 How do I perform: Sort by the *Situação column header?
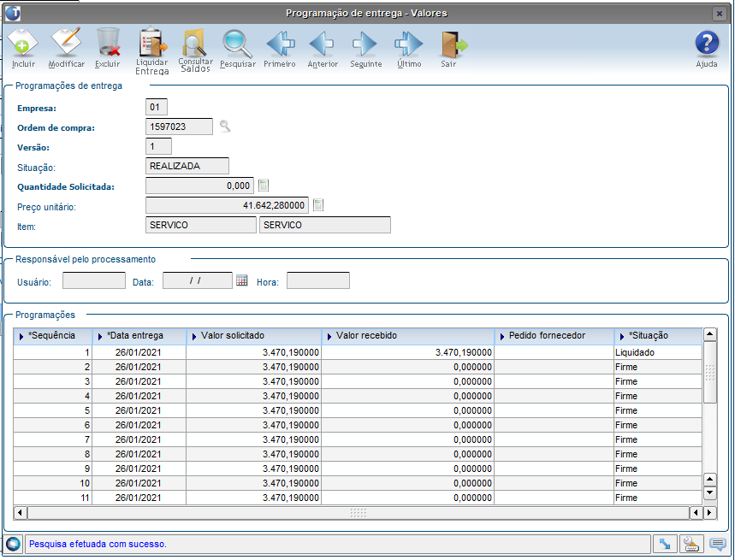pos(658,336)
